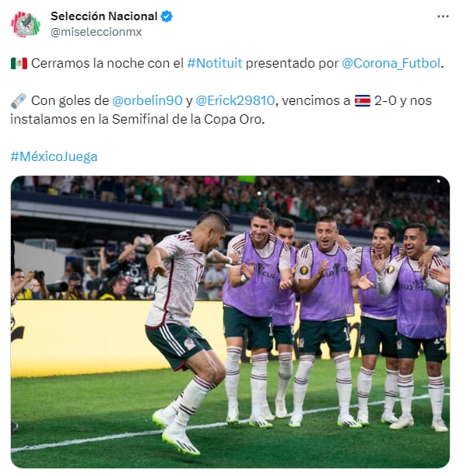Click the blue verified badge

click(x=167, y=16)
